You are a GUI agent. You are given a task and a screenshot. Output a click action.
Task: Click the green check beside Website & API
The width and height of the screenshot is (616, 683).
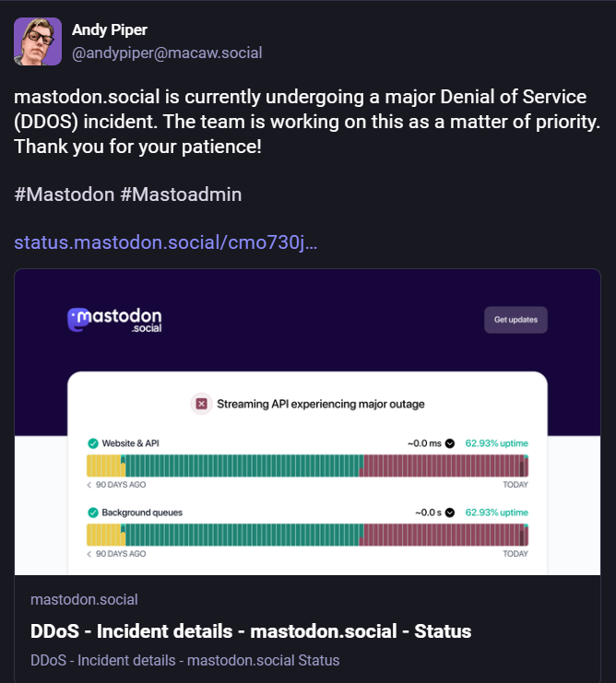click(x=92, y=443)
